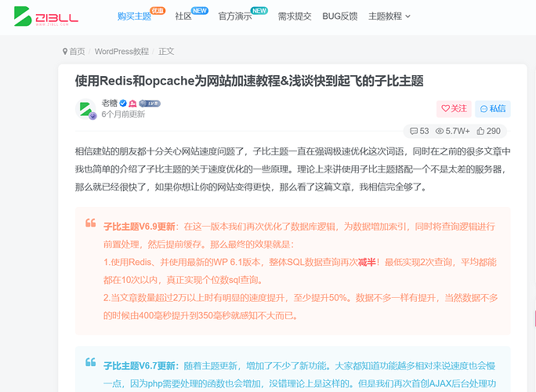Image resolution: width=536 pixels, height=392 pixels.
Task: Expand the 主题教程 dropdown menu
Action: tap(389, 16)
